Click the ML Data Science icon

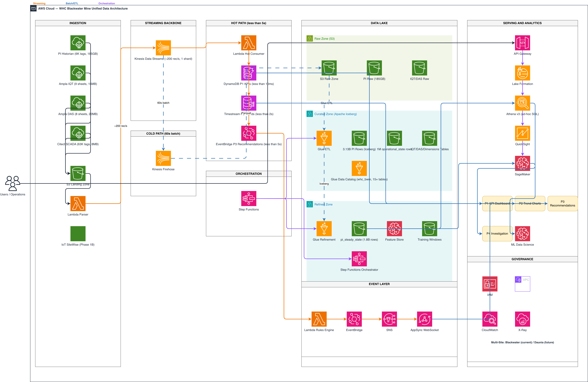coord(523,234)
